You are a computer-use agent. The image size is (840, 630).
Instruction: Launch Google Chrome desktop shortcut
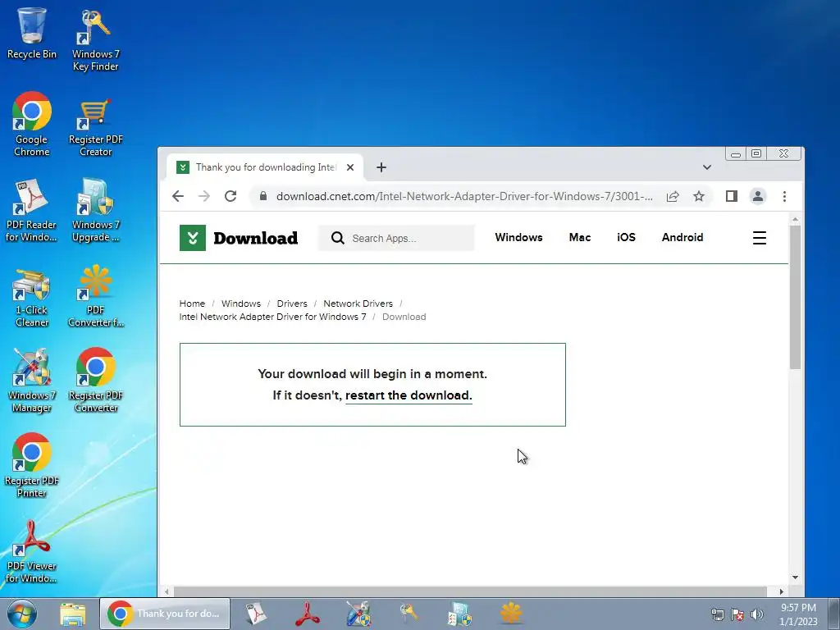tap(32, 125)
